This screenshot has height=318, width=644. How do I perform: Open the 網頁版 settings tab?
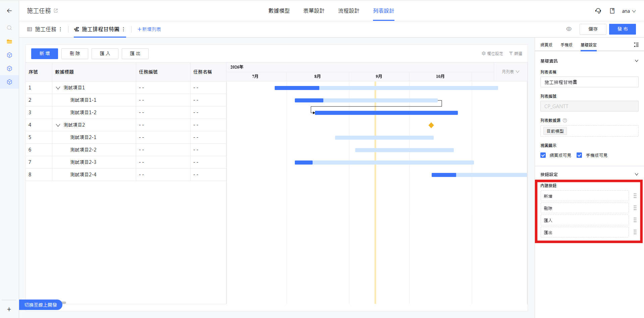(x=546, y=45)
